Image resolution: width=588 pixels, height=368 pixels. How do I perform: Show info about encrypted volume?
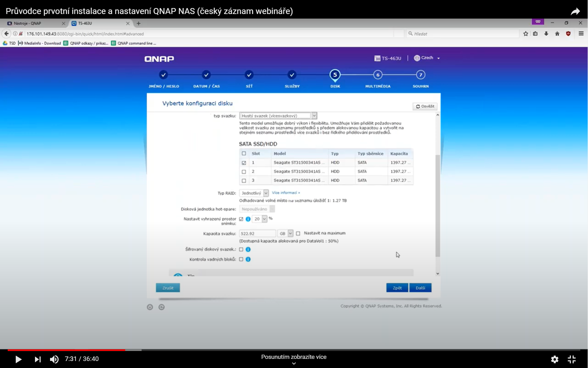248,250
